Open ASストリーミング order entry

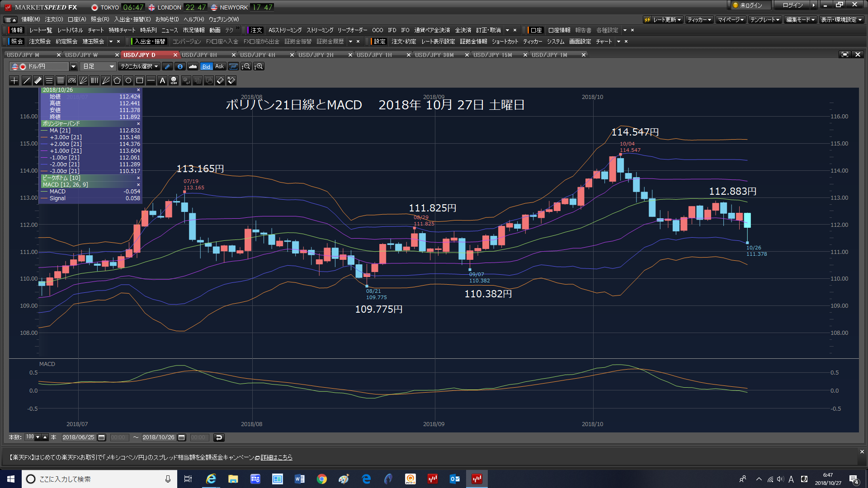285,30
